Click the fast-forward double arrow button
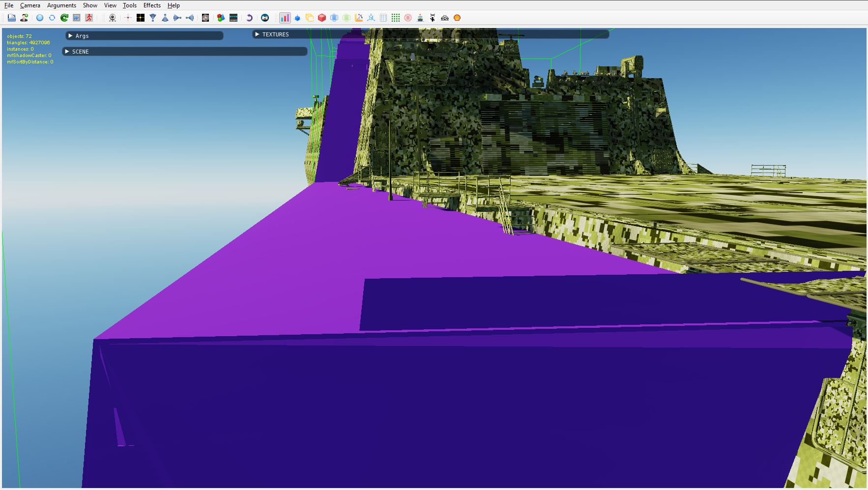This screenshot has width=868, height=490. pyautogui.click(x=77, y=18)
